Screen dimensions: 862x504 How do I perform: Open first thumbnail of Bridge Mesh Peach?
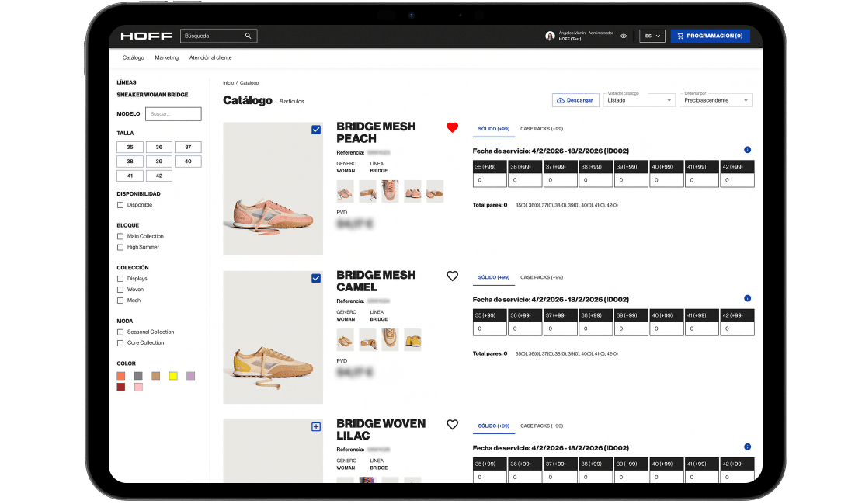click(x=346, y=191)
